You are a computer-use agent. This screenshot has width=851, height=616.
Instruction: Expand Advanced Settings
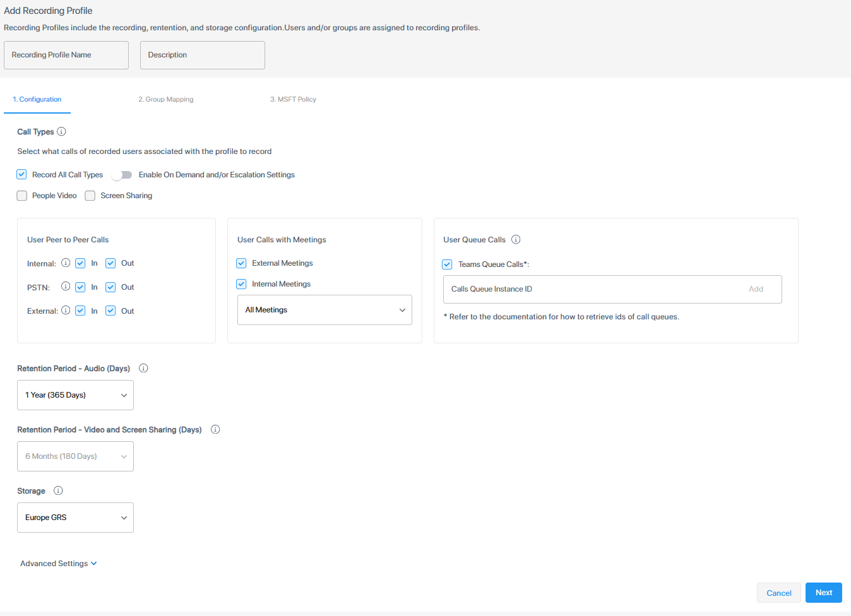coord(59,564)
